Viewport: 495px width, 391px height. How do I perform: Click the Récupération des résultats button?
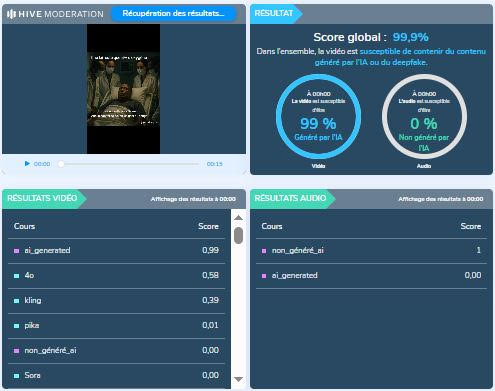[x=173, y=14]
